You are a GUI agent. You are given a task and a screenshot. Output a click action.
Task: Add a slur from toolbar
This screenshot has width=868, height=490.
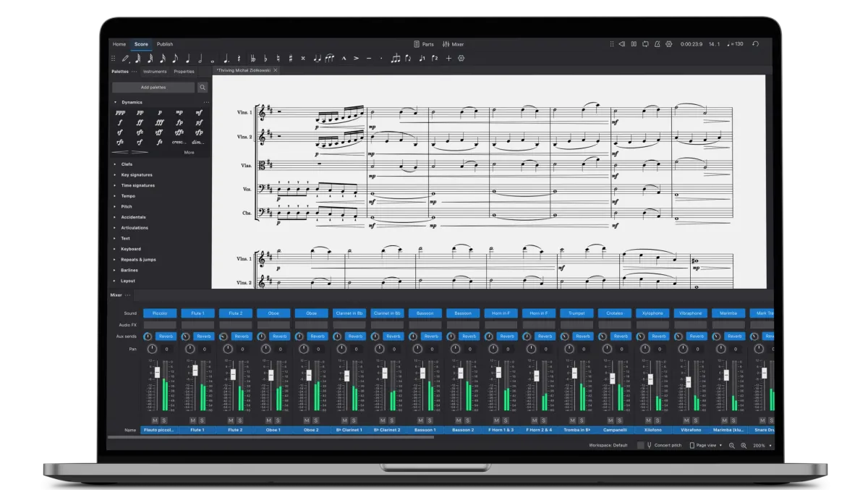(330, 58)
